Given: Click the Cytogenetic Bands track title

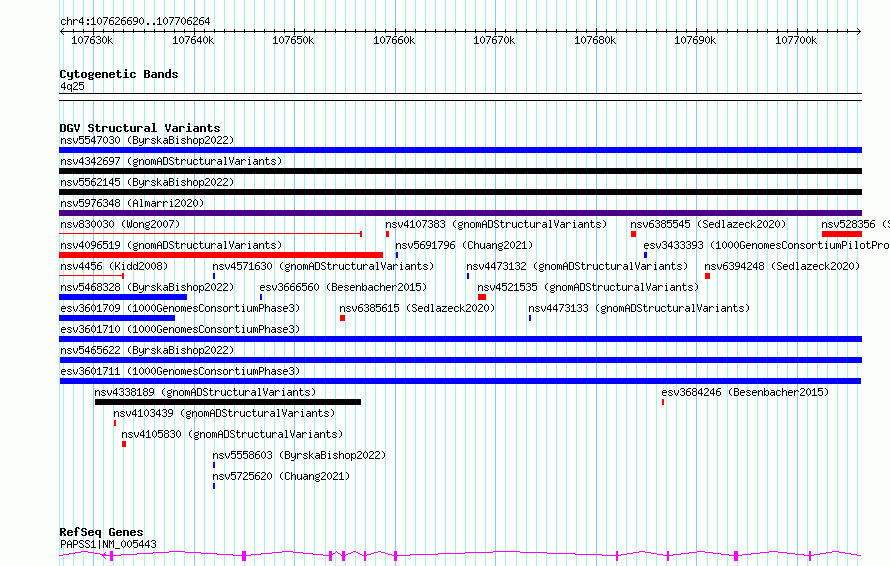Looking at the screenshot, I should click(119, 74).
